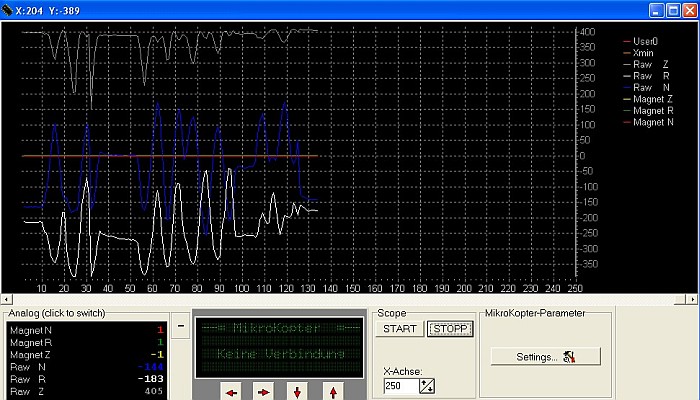The width and height of the screenshot is (700, 400).
Task: Click the Raw Z legend entry
Action: point(649,63)
